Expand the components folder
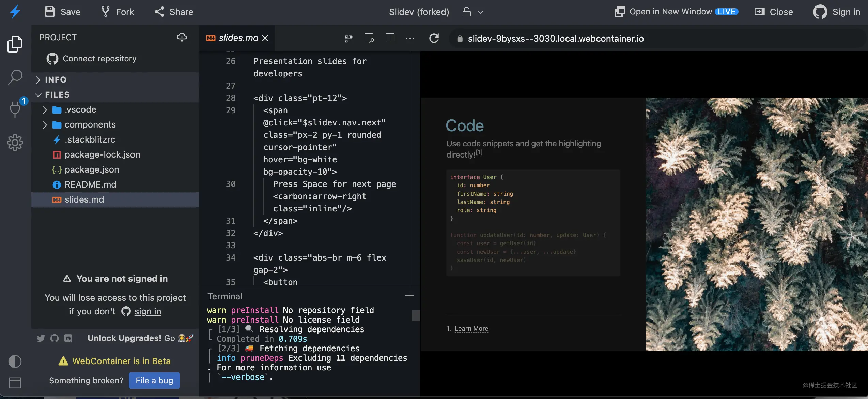 click(x=90, y=124)
